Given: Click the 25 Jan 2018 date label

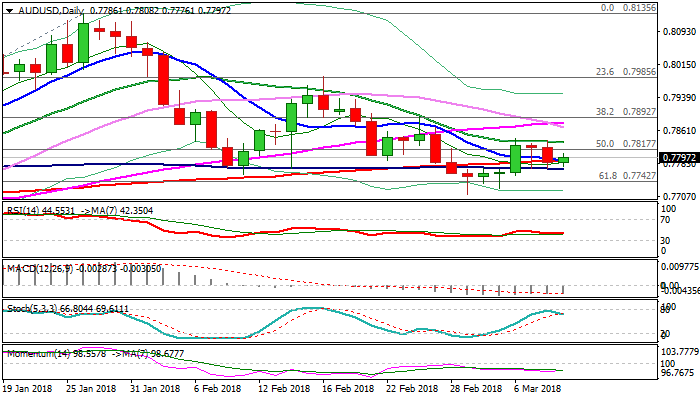Looking at the screenshot, I should [x=92, y=388].
